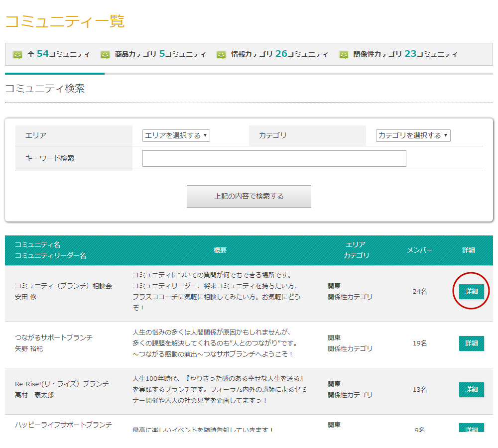Select the 情報カテゴリ 26コミュニティ filter
Image resolution: width=498 pixels, height=448 pixels.
(279, 54)
